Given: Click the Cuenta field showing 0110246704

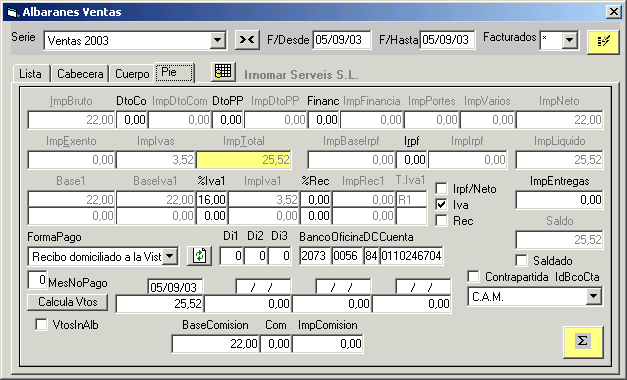Looking at the screenshot, I should [411, 256].
